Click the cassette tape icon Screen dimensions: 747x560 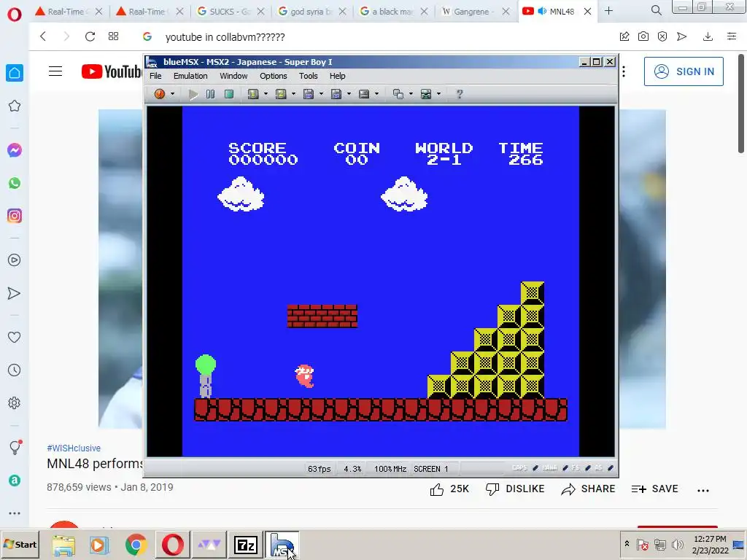tap(364, 94)
